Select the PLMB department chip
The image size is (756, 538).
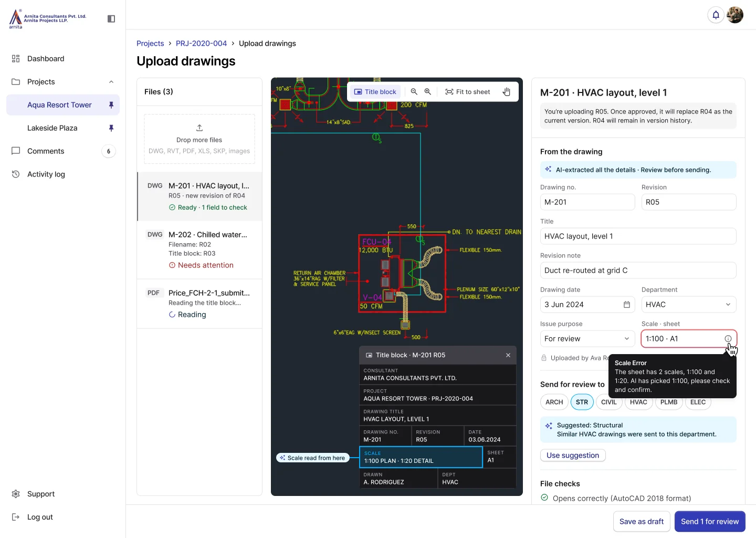click(x=669, y=402)
